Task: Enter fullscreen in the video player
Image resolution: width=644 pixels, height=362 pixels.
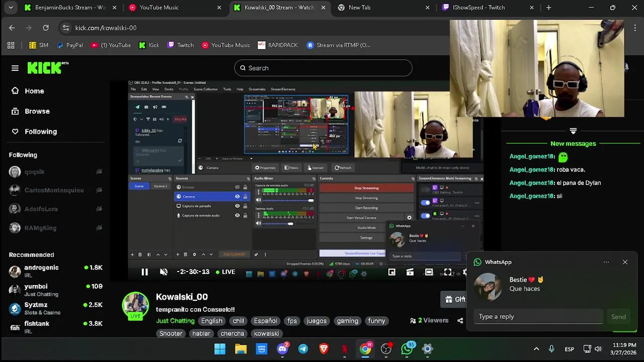Action: click(448, 272)
